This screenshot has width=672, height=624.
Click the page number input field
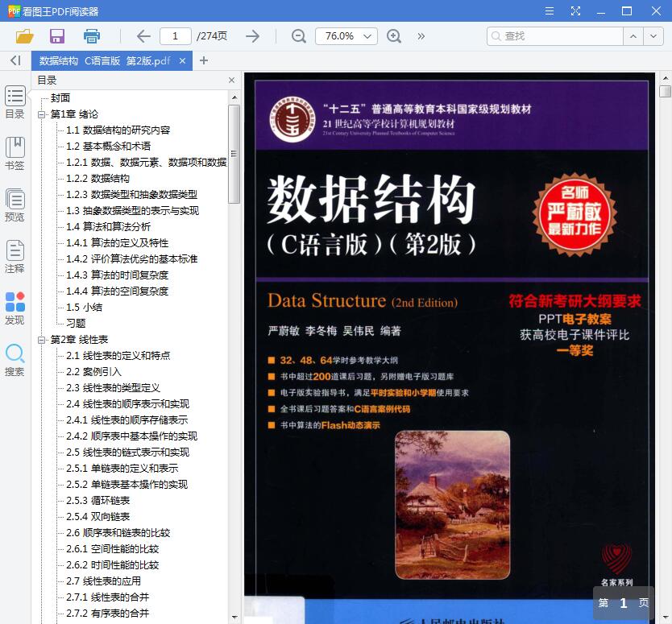click(x=176, y=36)
